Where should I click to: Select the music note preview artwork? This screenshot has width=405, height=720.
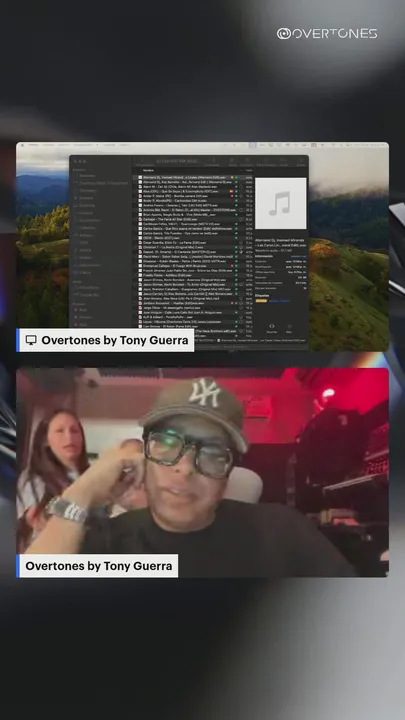pos(281,203)
